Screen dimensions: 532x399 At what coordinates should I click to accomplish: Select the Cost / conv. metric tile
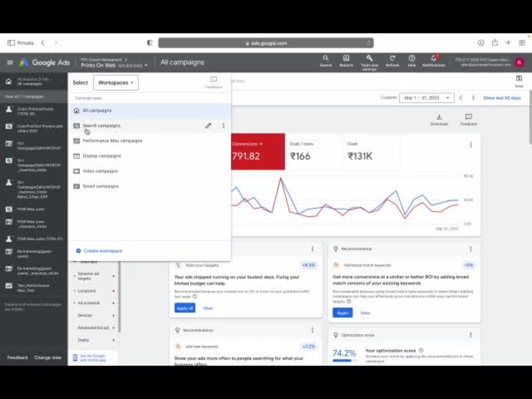click(x=314, y=151)
